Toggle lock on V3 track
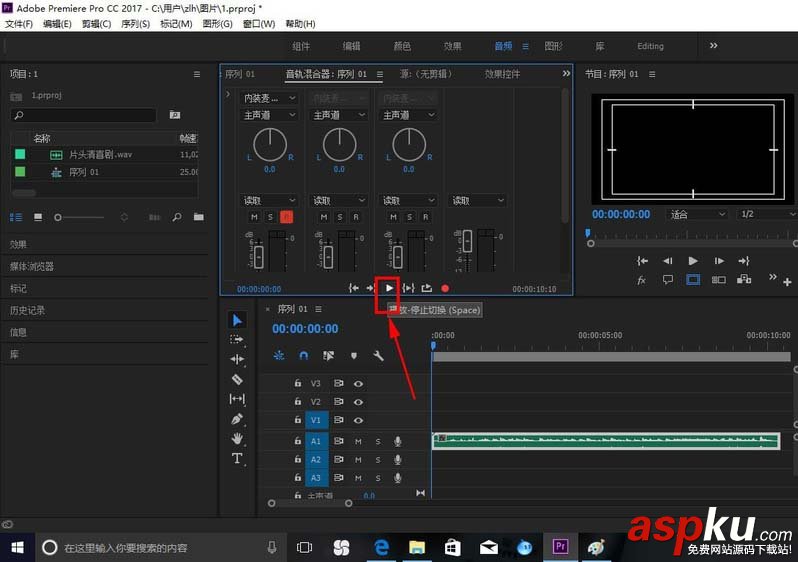The width and height of the screenshot is (798, 562). point(298,383)
